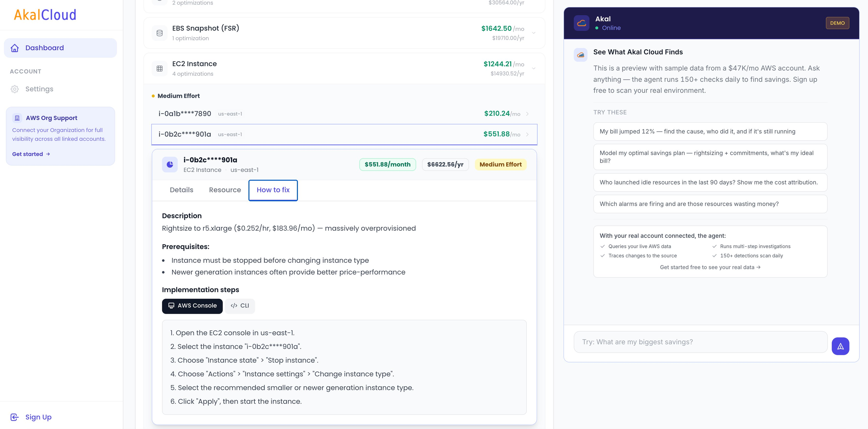Click the Sign Up door icon

pyautogui.click(x=15, y=417)
